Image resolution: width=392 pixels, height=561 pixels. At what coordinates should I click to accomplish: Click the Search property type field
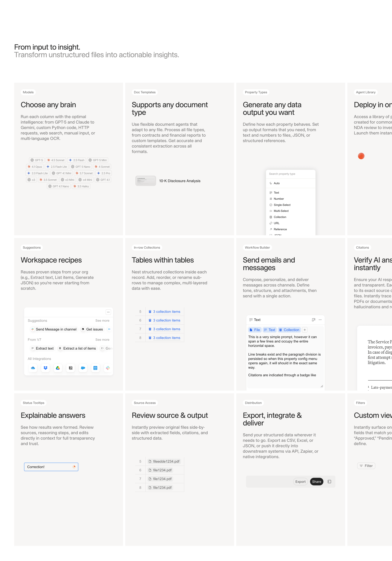290,174
